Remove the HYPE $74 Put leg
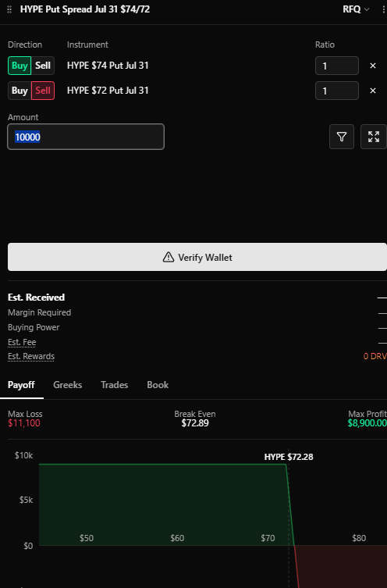 point(373,66)
